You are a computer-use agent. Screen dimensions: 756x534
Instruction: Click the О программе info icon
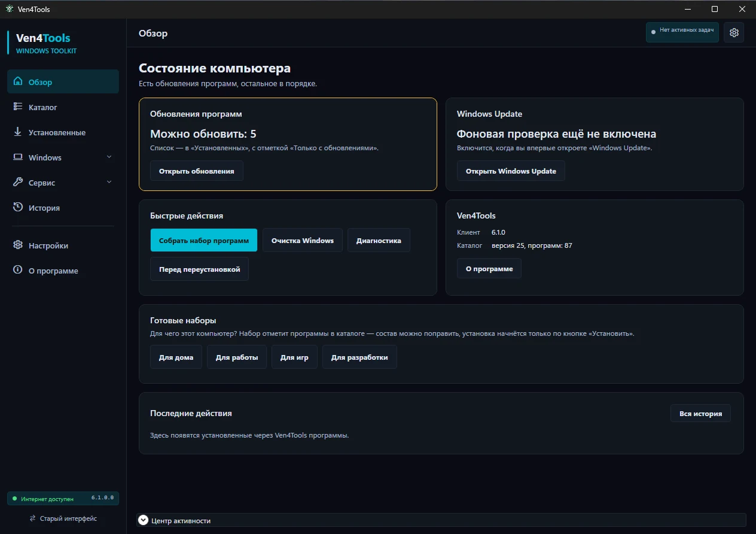pyautogui.click(x=18, y=270)
